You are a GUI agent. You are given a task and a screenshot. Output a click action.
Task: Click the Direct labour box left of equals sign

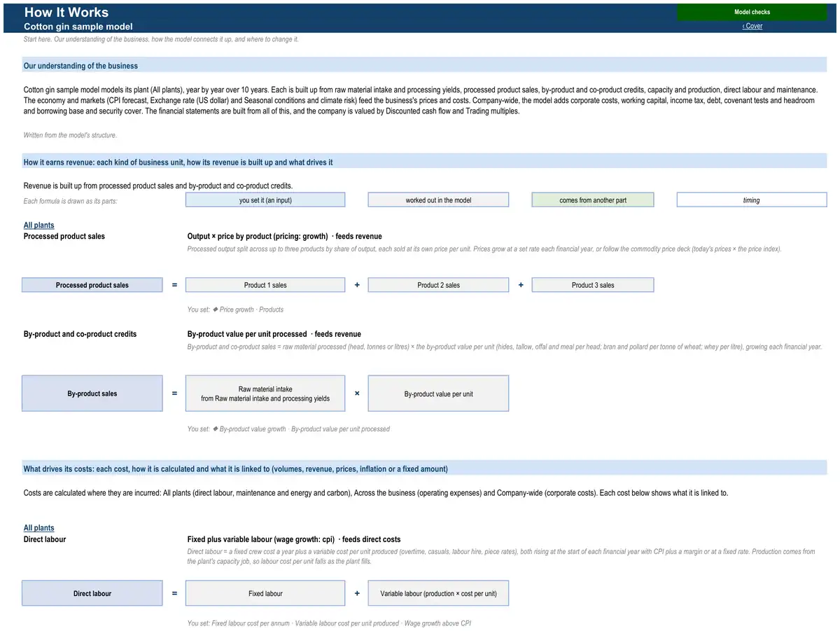point(92,594)
